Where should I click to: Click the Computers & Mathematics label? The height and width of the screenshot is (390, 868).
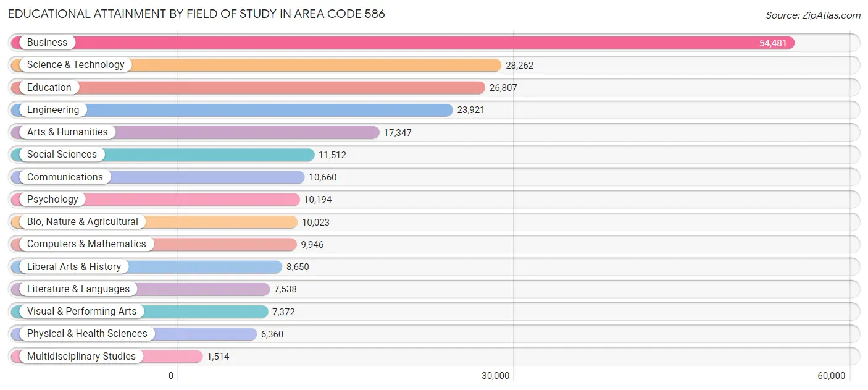click(86, 244)
